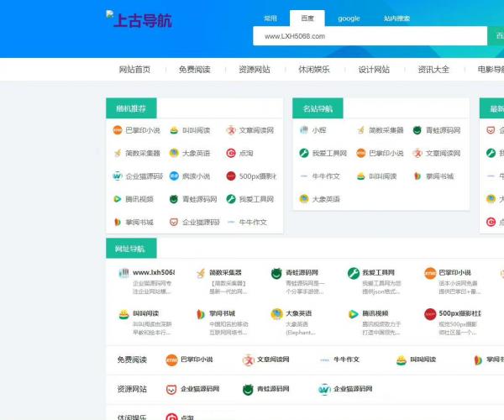Open the 叫叫阅读 link in the 名站导航 panel
This screenshot has height=420, width=504.
point(382,176)
